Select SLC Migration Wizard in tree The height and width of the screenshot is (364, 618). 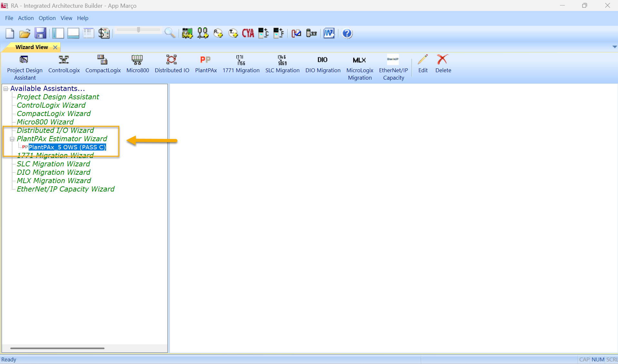coord(53,164)
